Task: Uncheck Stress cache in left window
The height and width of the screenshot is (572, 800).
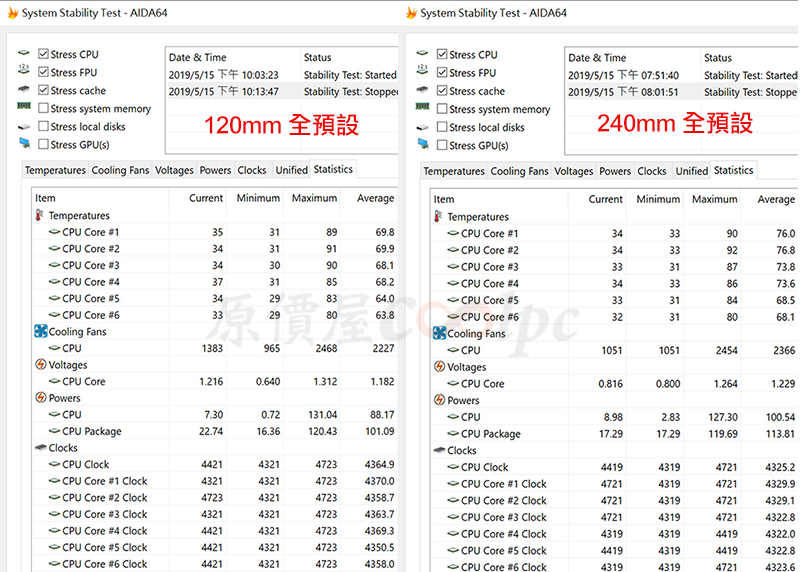Action: click(x=43, y=90)
